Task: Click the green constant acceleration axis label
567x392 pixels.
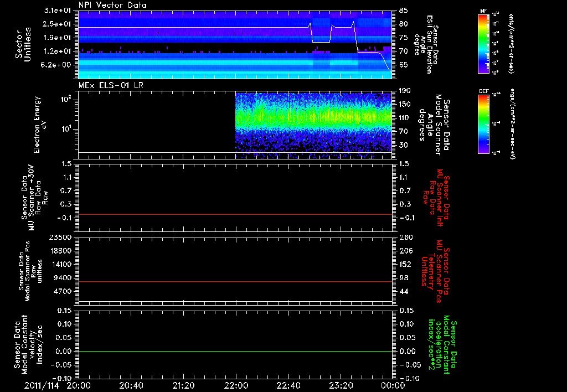Action: [442, 344]
